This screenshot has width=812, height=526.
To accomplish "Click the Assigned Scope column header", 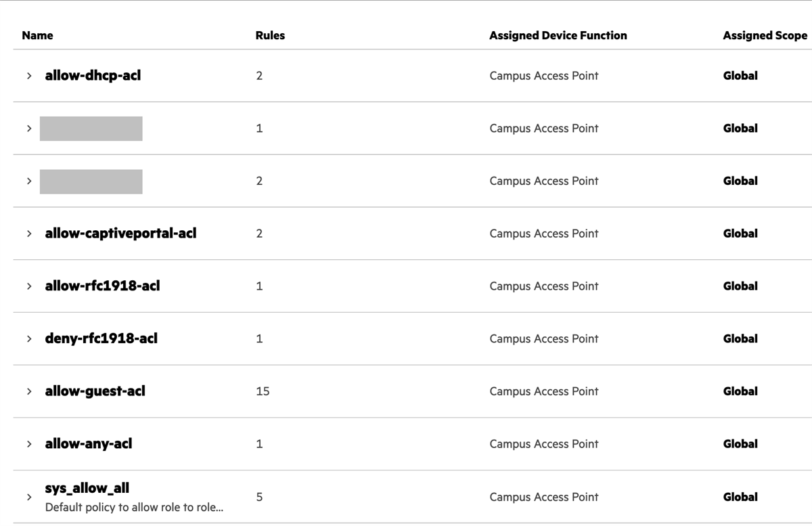I will 765,35.
